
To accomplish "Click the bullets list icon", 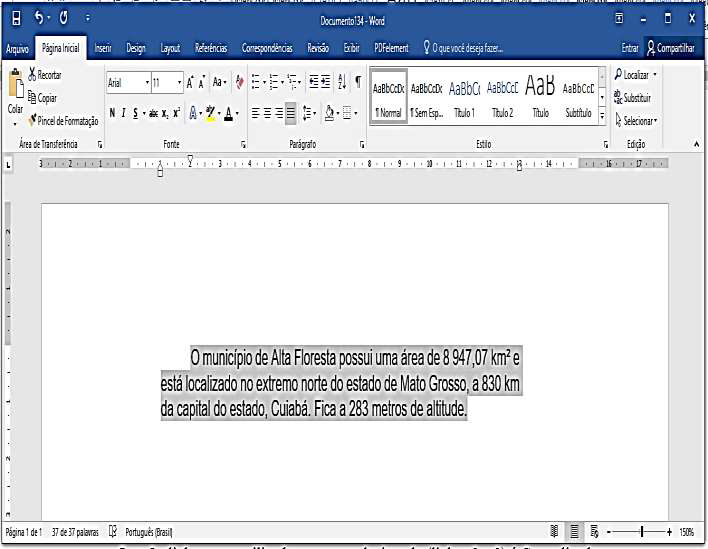I will coord(256,83).
